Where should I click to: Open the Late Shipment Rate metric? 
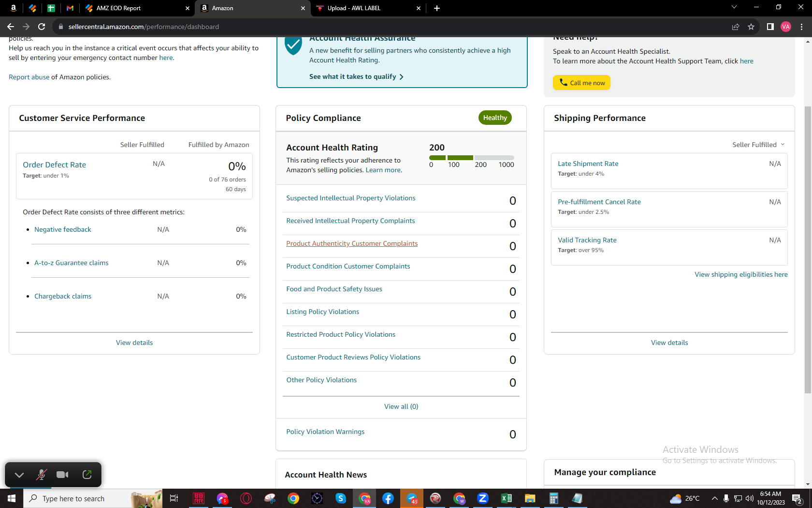coord(588,164)
